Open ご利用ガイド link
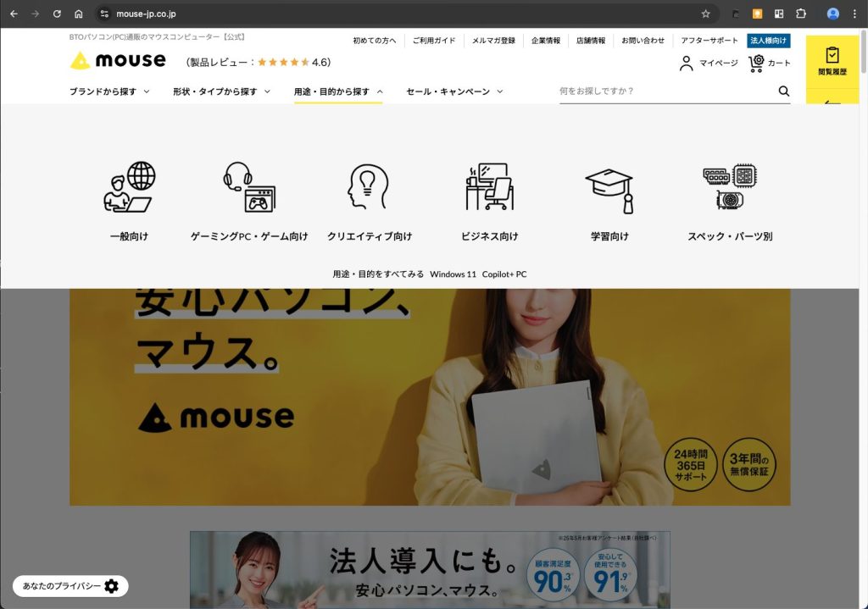 (x=434, y=41)
